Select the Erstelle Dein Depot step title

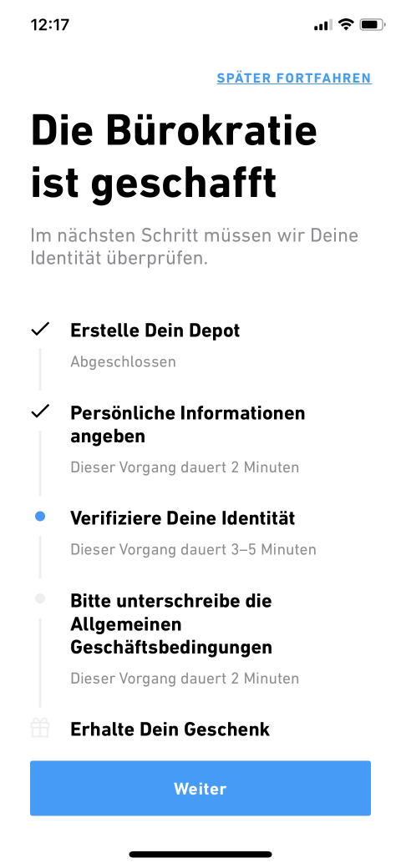155,331
